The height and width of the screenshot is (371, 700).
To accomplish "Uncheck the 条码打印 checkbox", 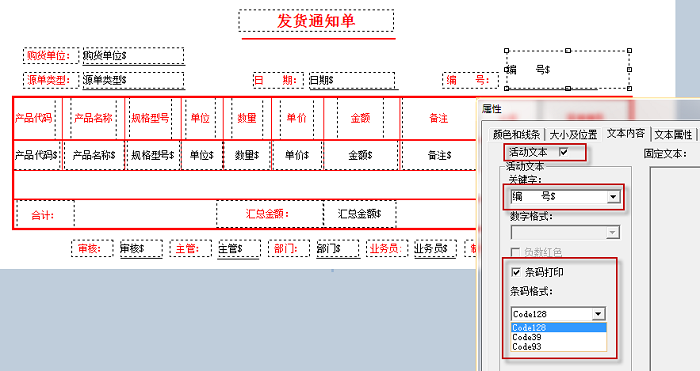I will coord(516,272).
